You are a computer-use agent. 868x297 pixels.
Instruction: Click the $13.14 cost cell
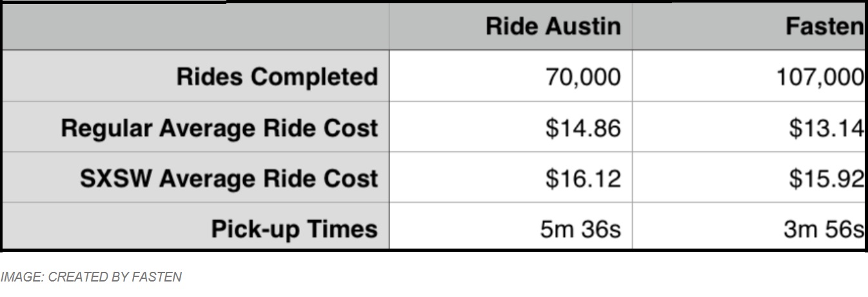pos(749,127)
